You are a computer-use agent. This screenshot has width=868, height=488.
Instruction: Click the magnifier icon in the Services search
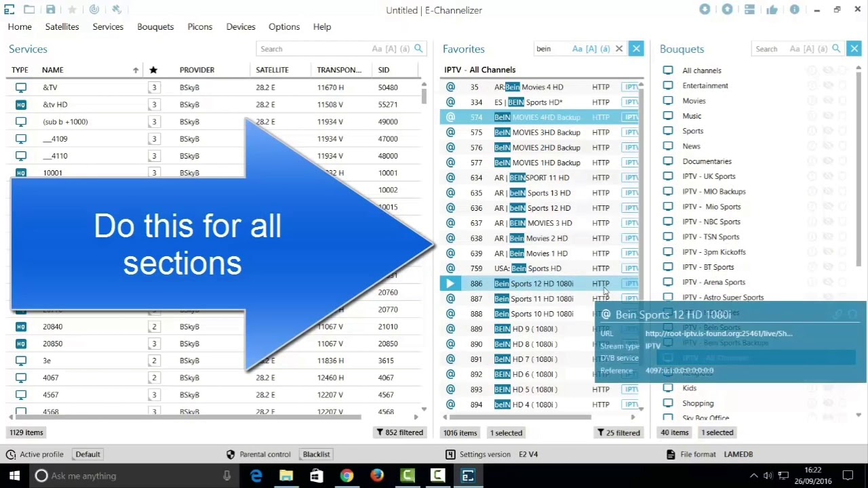coord(418,49)
